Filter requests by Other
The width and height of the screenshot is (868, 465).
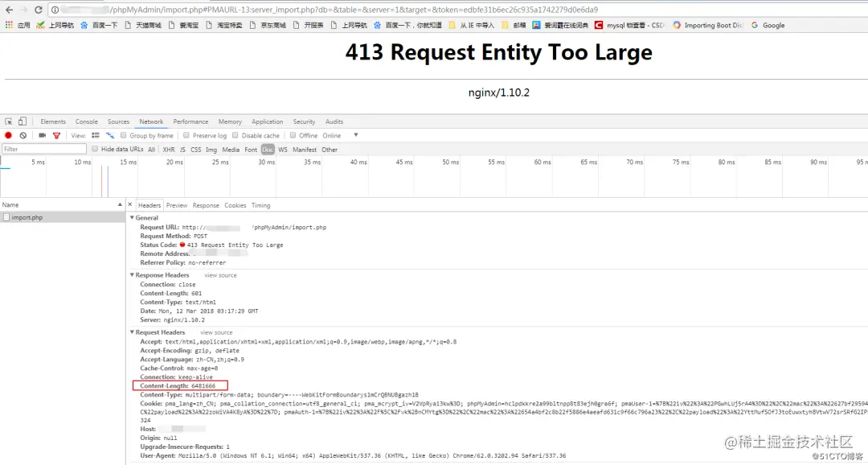pos(330,150)
